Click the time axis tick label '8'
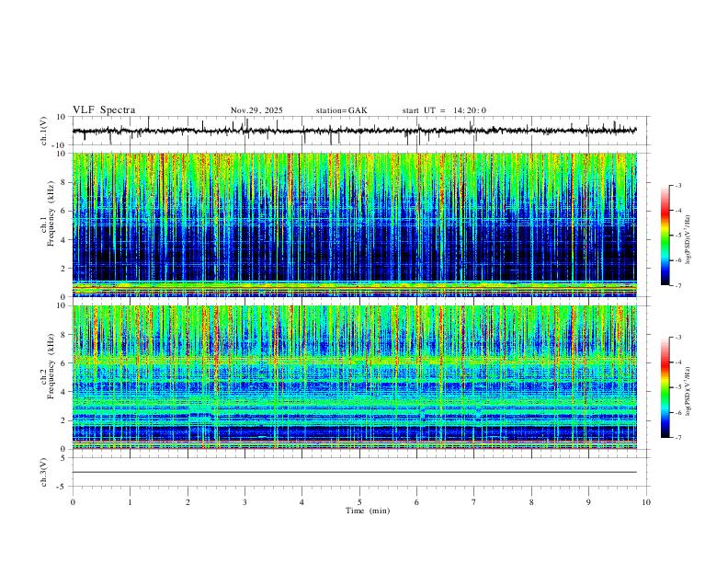728x563 pixels. click(531, 502)
